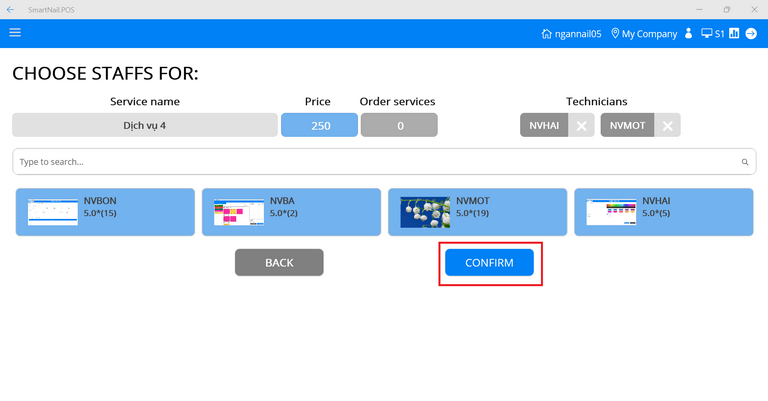The height and width of the screenshot is (401, 768).
Task: Open the user profile icon
Action: [x=688, y=34]
